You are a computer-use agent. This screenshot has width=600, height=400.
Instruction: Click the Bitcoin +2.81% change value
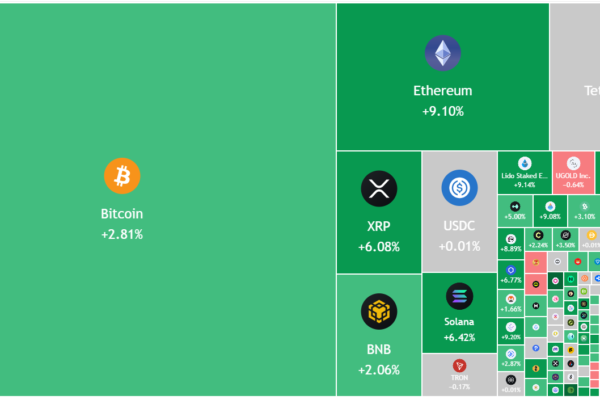(122, 234)
